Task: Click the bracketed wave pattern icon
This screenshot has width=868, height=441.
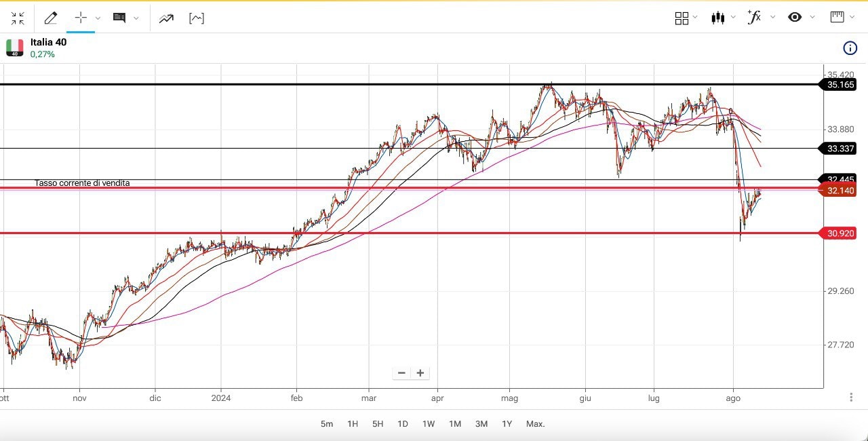Action: pos(197,18)
